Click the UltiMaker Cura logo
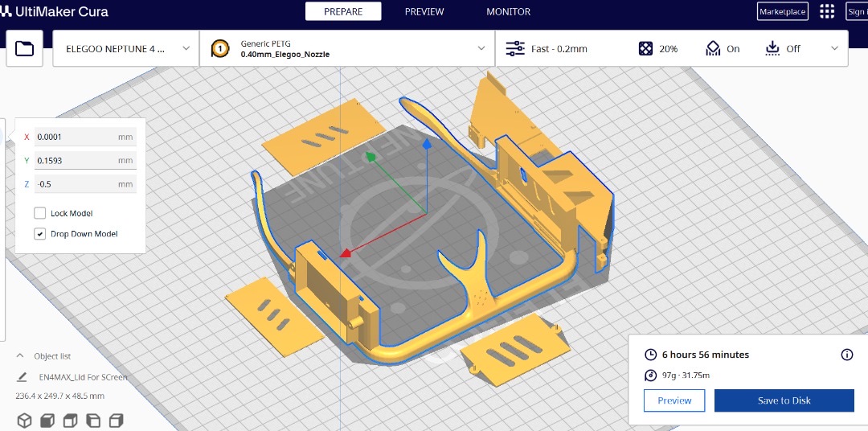Viewport: 868px width, 431px height. coord(55,11)
